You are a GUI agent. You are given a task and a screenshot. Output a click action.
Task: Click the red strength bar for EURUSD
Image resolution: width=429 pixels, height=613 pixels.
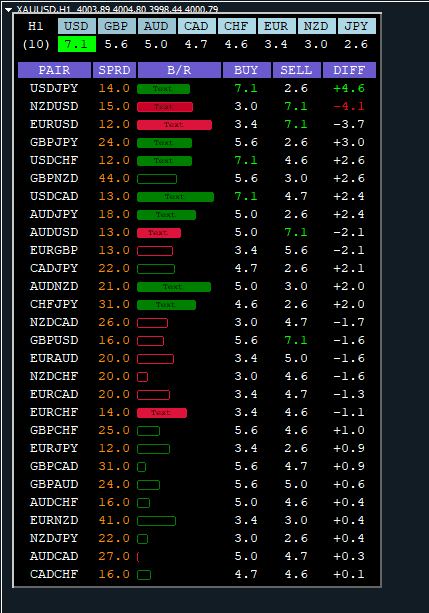(174, 125)
